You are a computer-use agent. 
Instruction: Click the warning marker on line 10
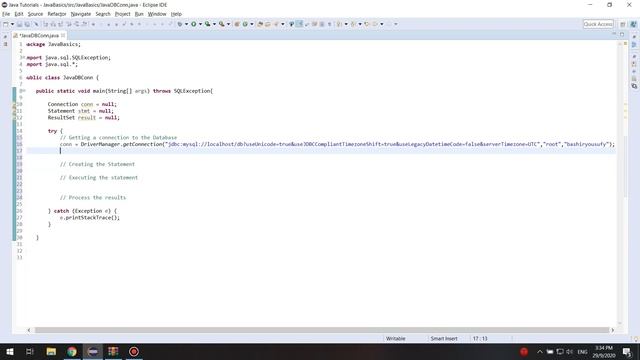[14, 104]
